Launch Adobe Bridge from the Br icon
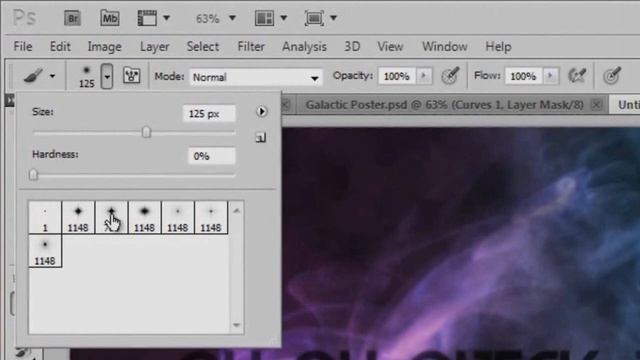Viewport: 640px width, 360px height. point(72,18)
